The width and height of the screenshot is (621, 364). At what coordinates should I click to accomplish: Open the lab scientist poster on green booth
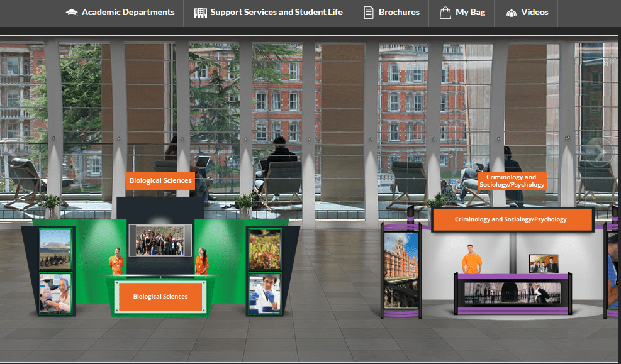coord(264,293)
